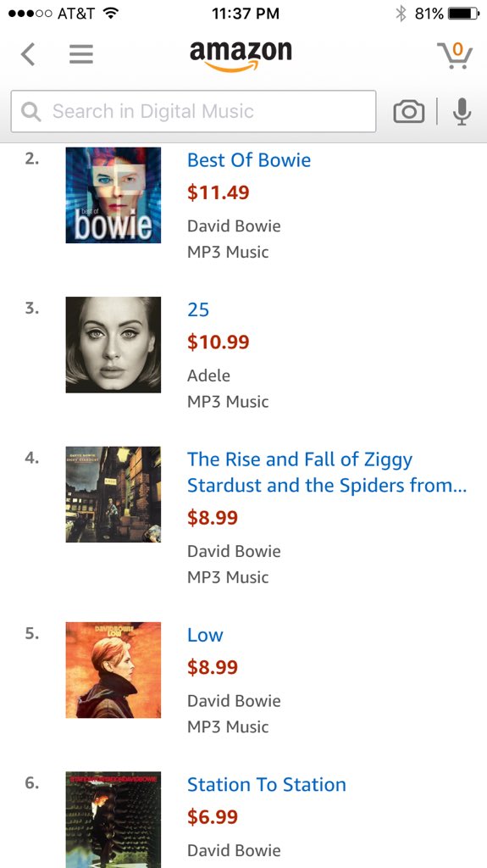Tap Adele 25 cover thumbnail

[113, 345]
